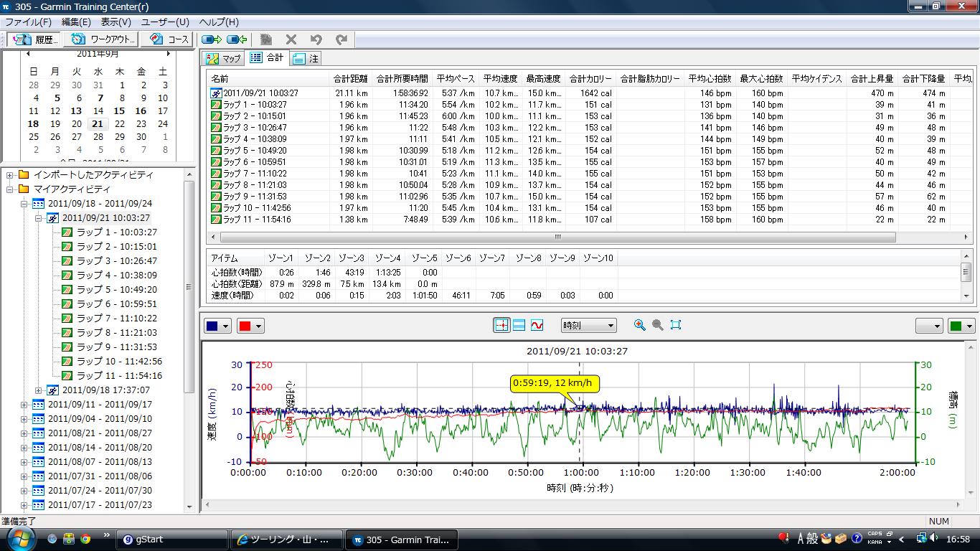Click the undo arrow icon
Screen dimensions: 980x551
(316, 39)
